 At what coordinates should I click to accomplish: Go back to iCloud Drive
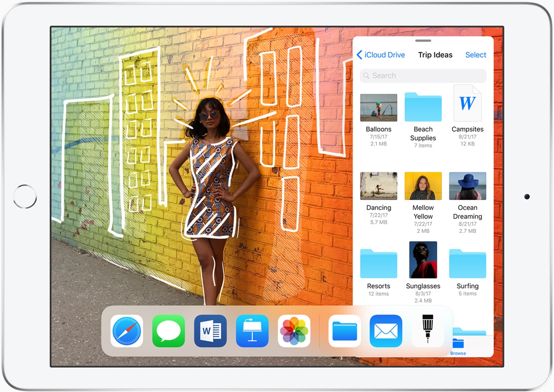(x=381, y=55)
